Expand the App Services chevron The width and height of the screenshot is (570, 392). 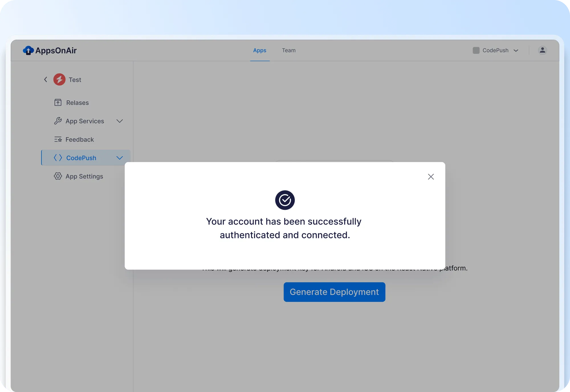tap(120, 121)
